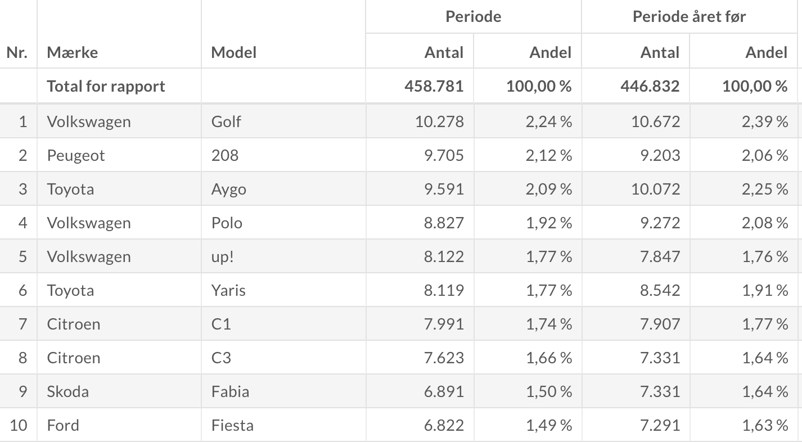Click Volkswagen in the Golf row
Viewport: 802px width, 442px height.
[88, 122]
